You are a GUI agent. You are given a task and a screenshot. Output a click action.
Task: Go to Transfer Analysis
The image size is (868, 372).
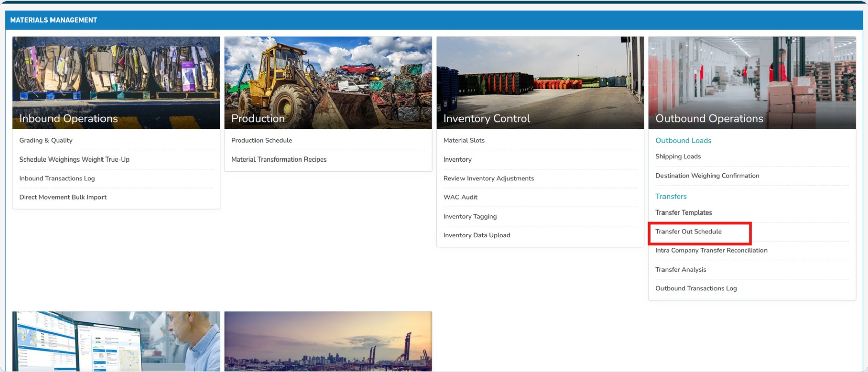[x=681, y=270]
